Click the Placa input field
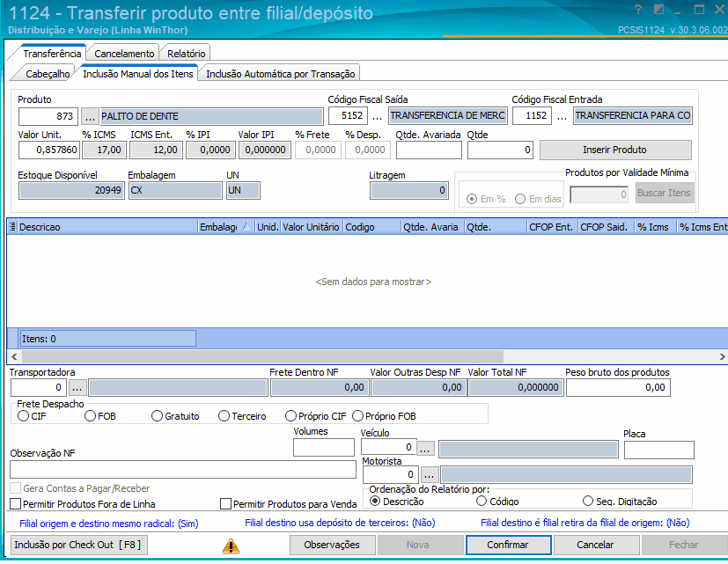 click(x=659, y=450)
